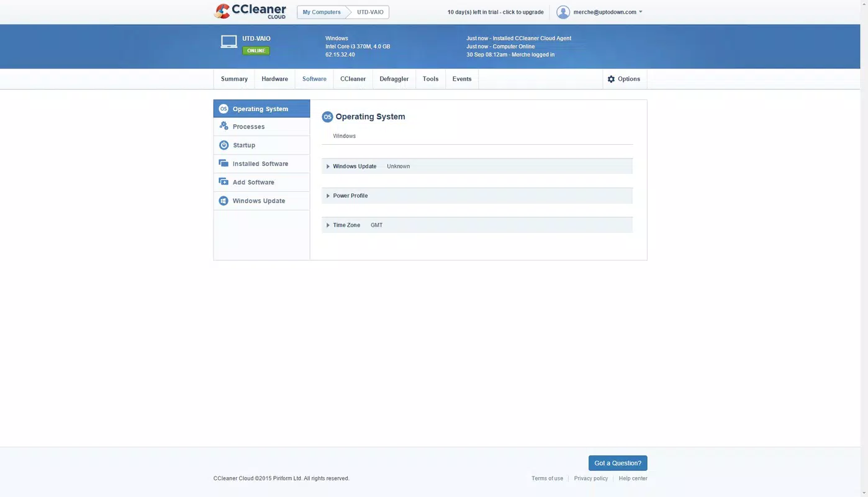
Task: Open the Help center link
Action: click(x=633, y=478)
